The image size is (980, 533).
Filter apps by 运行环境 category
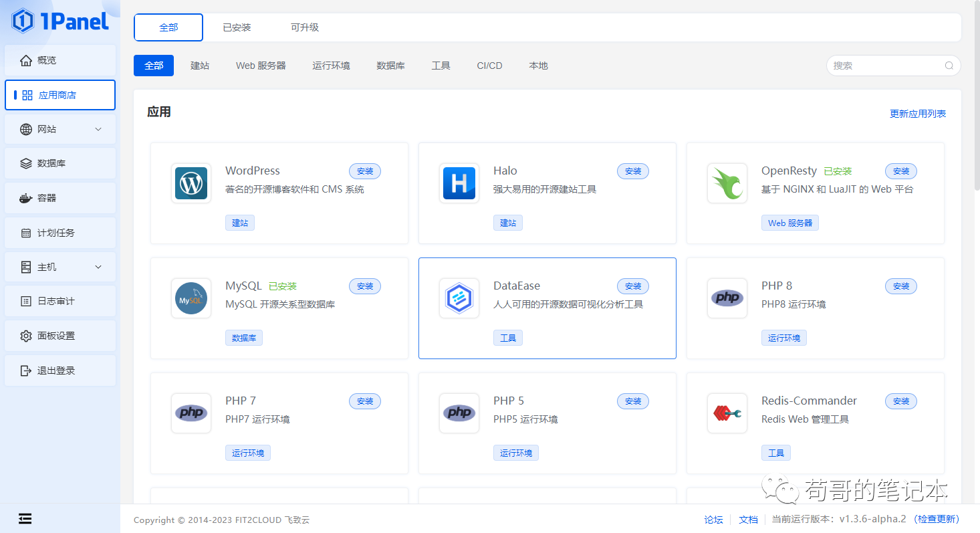tap(331, 66)
